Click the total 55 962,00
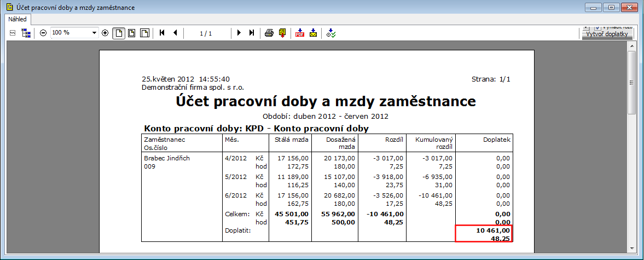Image resolution: width=644 pixels, height=260 pixels. [x=339, y=214]
